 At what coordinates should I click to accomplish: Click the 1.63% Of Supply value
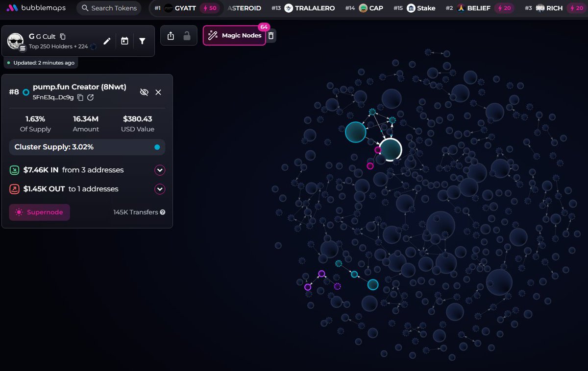click(35, 119)
